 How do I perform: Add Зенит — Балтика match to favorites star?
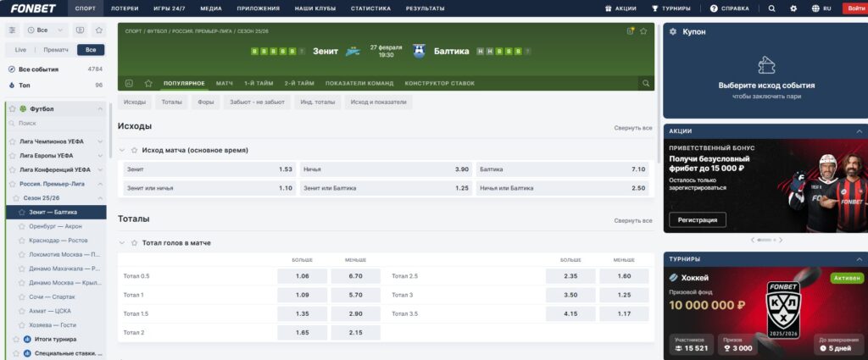pos(643,31)
